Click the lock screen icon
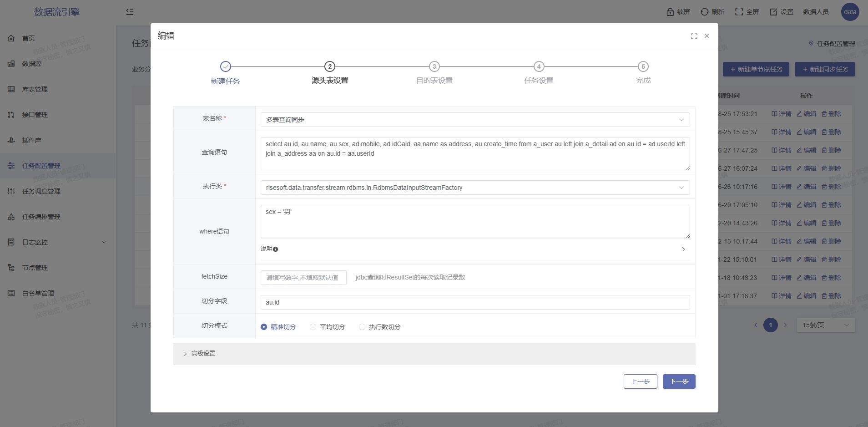This screenshot has width=868, height=427. coord(670,12)
